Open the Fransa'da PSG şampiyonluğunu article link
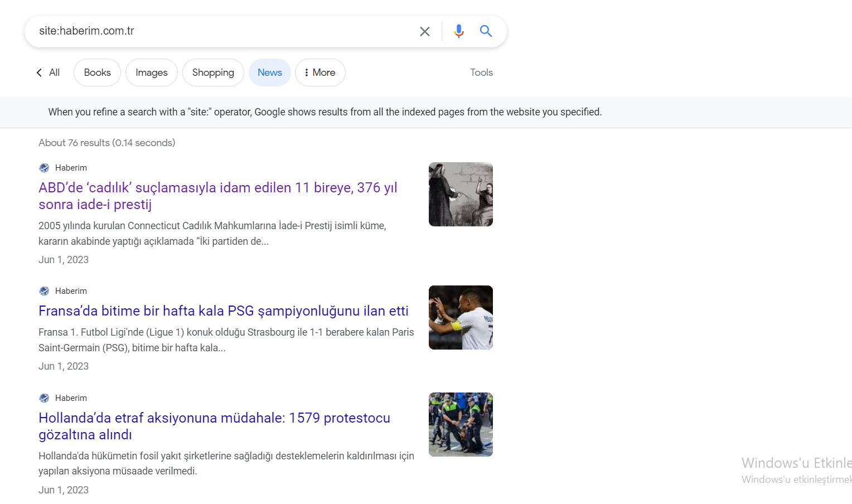 [224, 311]
